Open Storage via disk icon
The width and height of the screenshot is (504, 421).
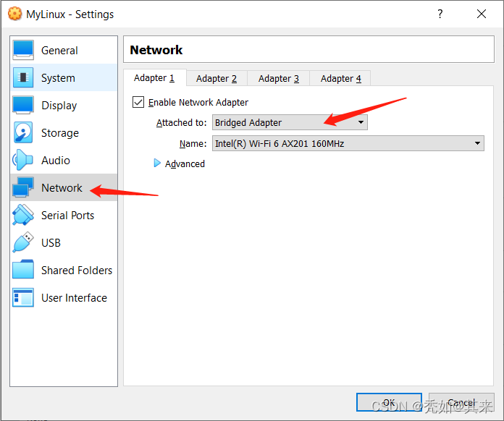pos(23,132)
